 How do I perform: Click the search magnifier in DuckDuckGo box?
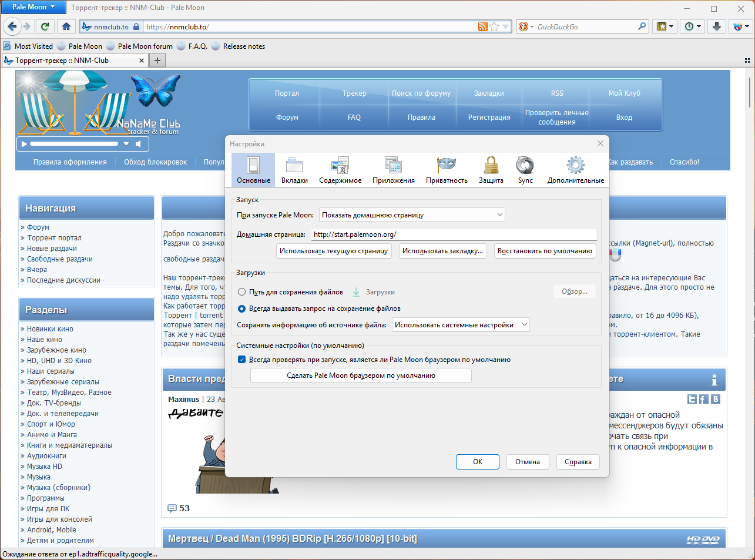[642, 26]
